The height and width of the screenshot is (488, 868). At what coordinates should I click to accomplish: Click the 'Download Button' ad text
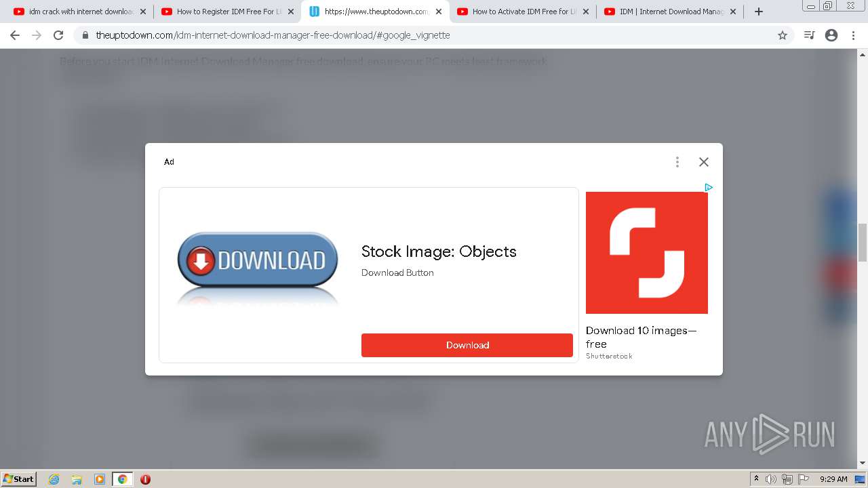(x=397, y=272)
